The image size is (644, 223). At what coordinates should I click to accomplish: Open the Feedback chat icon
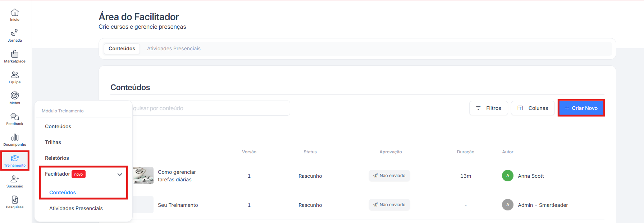[x=15, y=119]
